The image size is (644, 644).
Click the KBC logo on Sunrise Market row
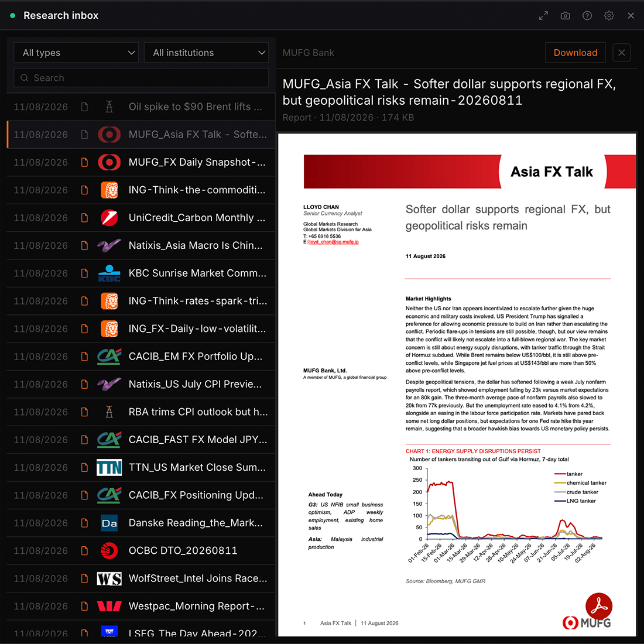(109, 273)
